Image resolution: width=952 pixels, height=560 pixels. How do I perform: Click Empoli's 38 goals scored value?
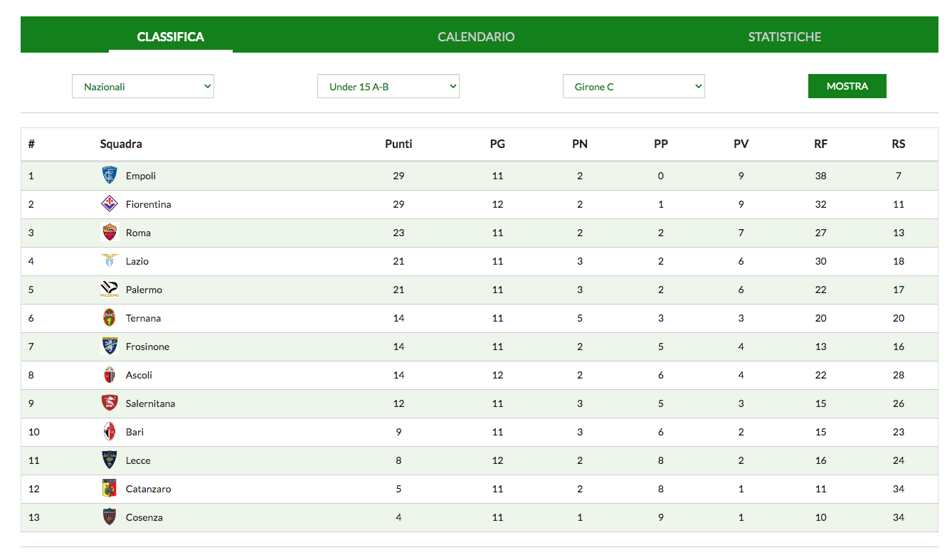(x=821, y=176)
